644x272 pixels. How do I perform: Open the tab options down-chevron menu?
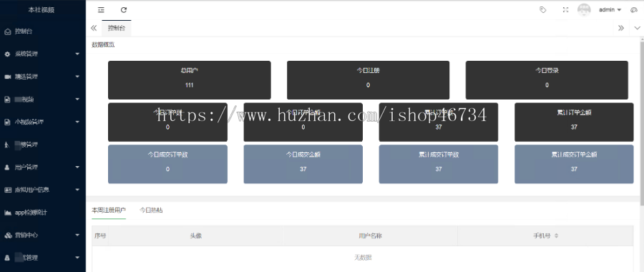click(x=637, y=28)
